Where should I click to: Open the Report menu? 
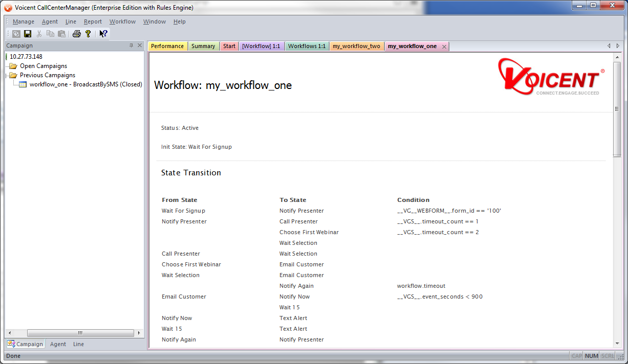[93, 21]
